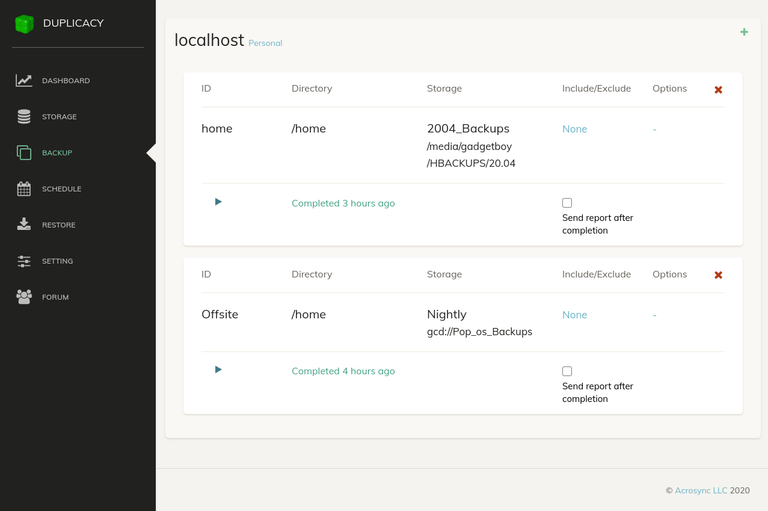Open Dashboard chart icon in sidebar

click(x=24, y=80)
